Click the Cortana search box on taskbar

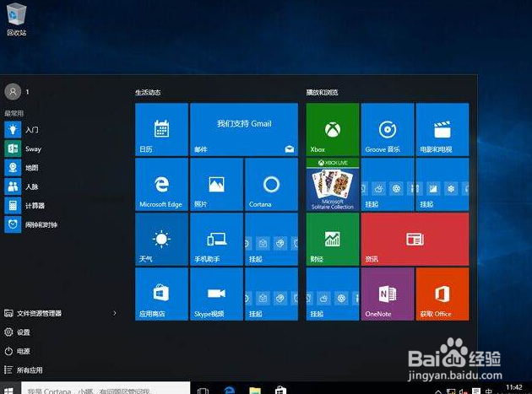(x=106, y=388)
